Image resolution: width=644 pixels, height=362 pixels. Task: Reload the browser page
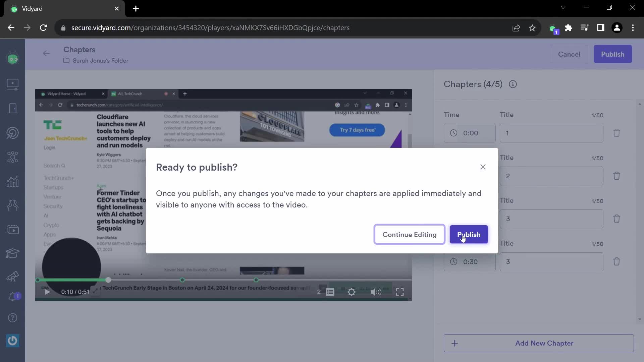43,28
